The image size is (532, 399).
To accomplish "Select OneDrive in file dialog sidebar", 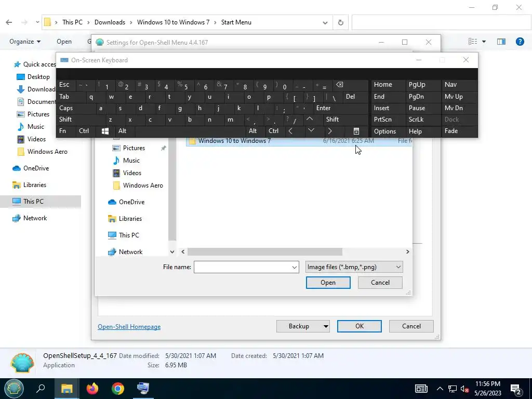I will click(x=131, y=202).
